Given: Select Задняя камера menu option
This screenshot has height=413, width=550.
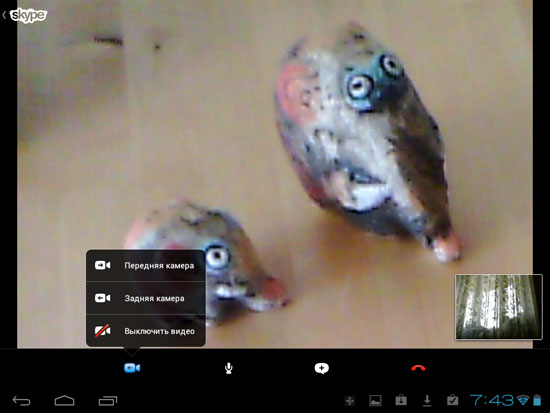Looking at the screenshot, I should [146, 298].
